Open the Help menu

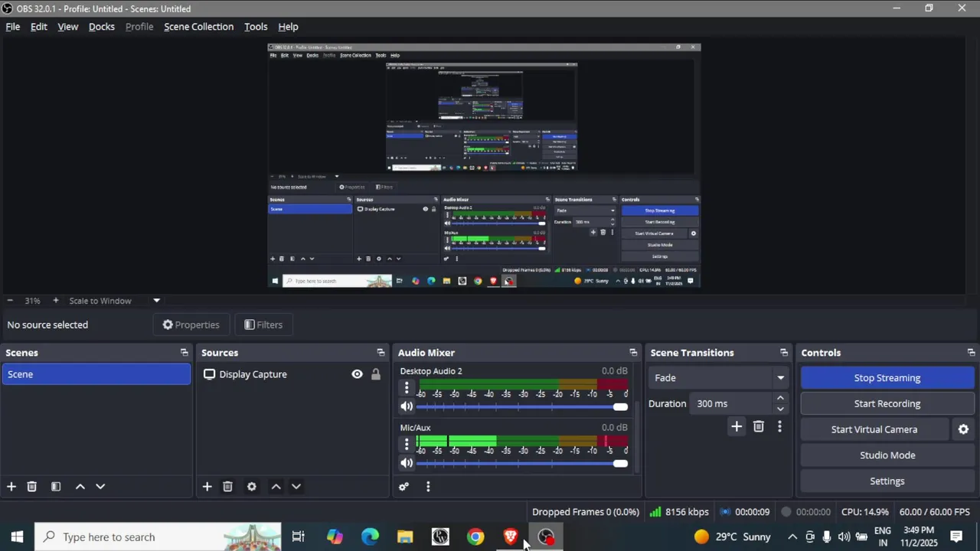coord(288,27)
